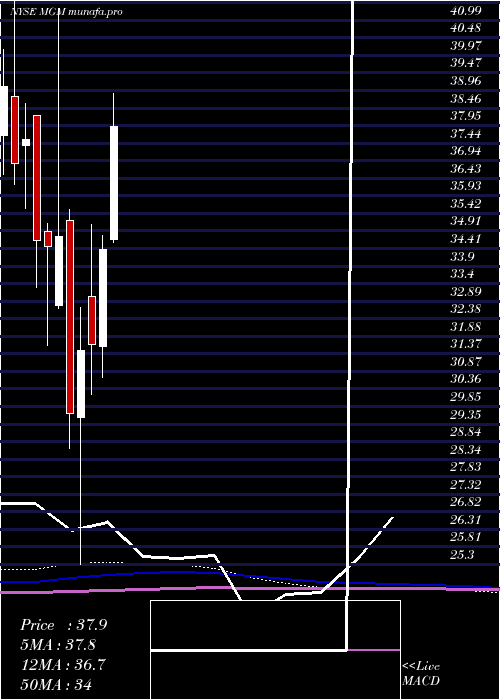This screenshot has width=500, height=700.
Task: Click the 25.81 price axis label
Action: [x=466, y=537]
